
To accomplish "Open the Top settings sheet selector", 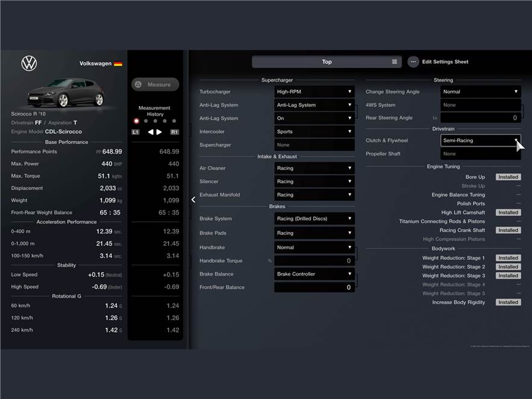I will pyautogui.click(x=326, y=61).
